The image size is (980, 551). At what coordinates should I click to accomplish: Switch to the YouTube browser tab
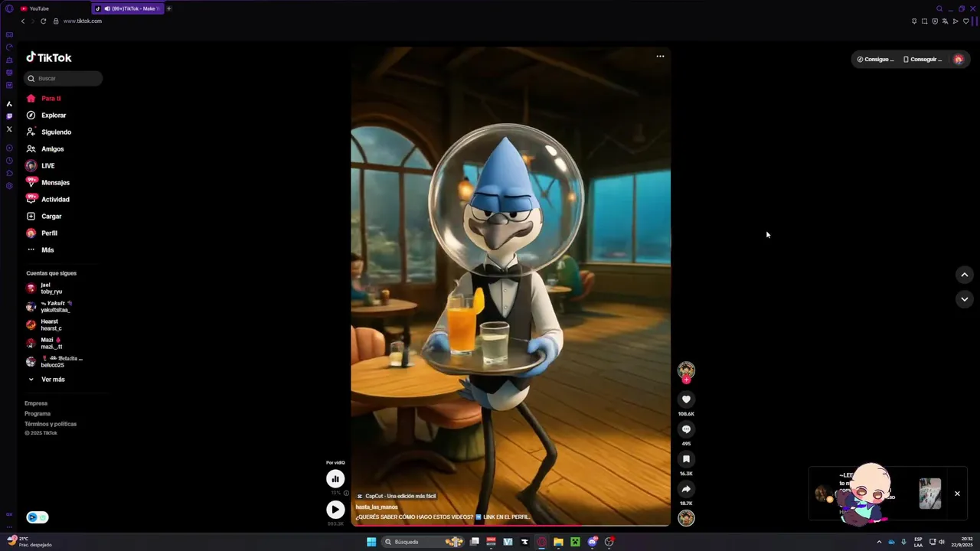(x=54, y=8)
